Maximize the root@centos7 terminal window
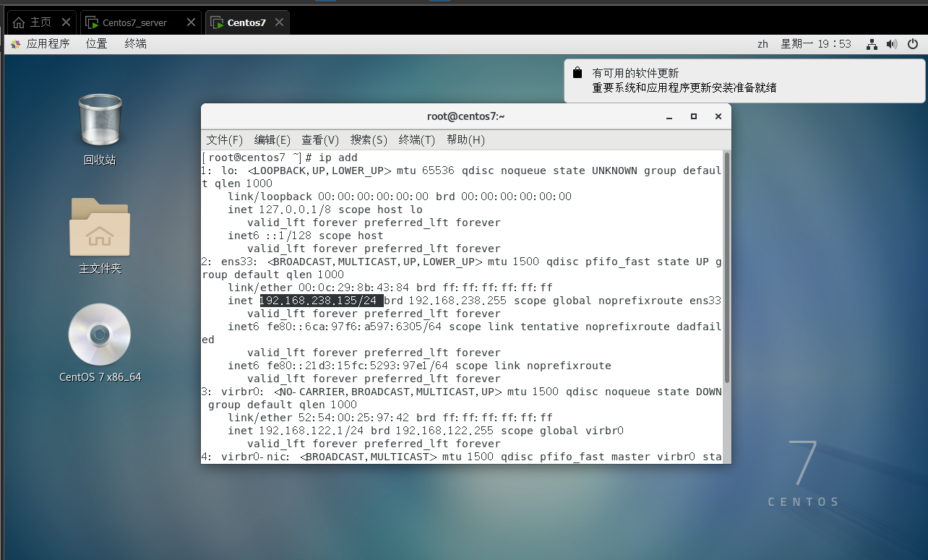The image size is (928, 560). pyautogui.click(x=694, y=116)
